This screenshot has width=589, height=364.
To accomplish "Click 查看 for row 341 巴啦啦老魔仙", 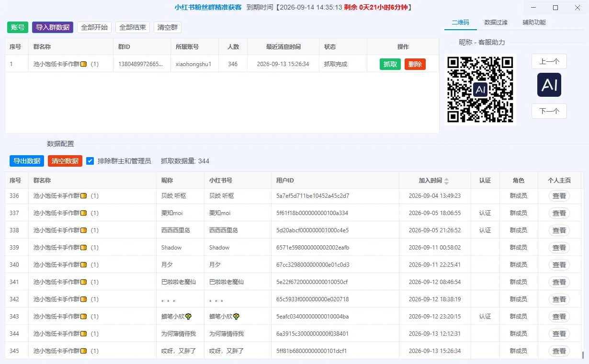I will coord(559,282).
